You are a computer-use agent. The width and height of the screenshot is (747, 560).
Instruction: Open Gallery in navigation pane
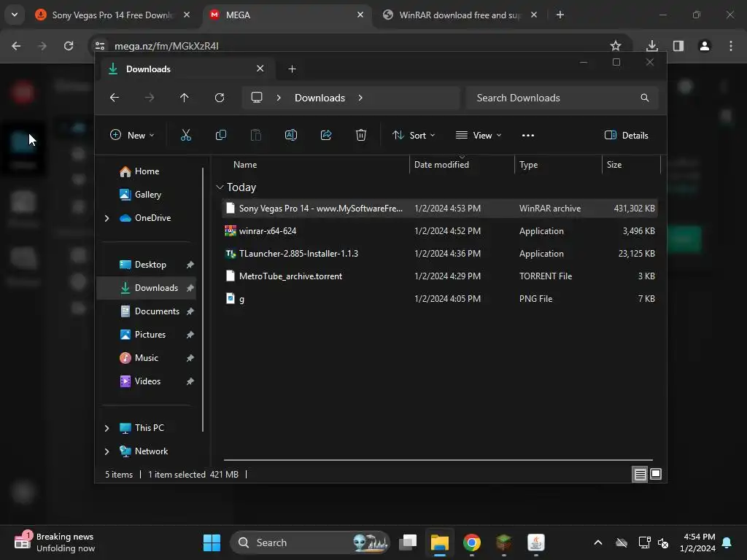tap(147, 195)
